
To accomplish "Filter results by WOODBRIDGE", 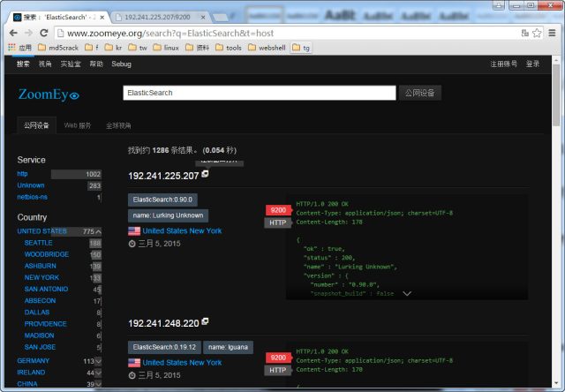I will (x=47, y=254).
